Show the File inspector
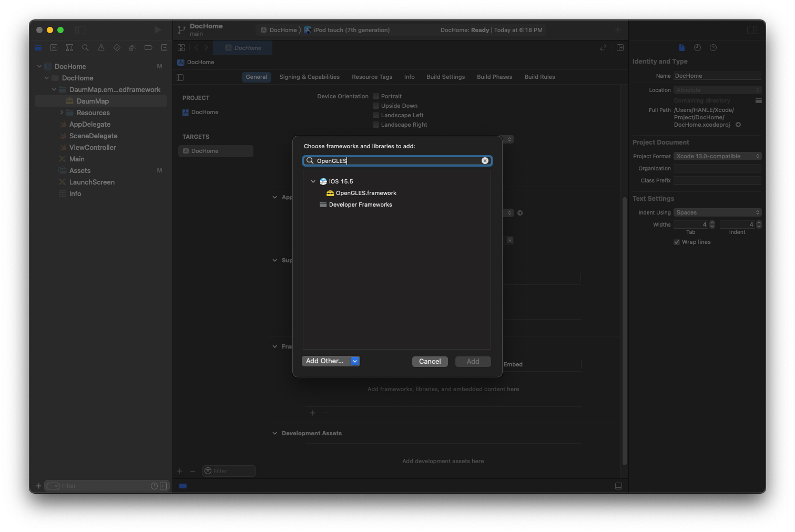 pos(682,48)
